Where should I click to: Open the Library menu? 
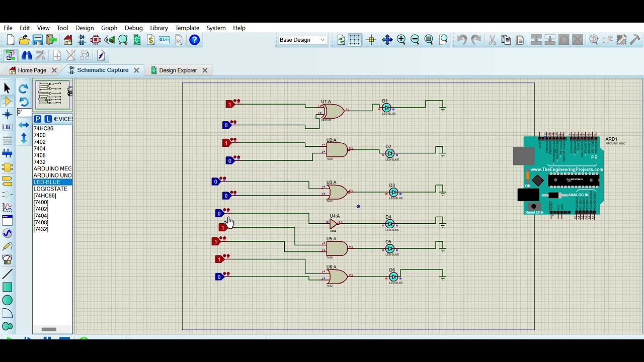tap(159, 28)
